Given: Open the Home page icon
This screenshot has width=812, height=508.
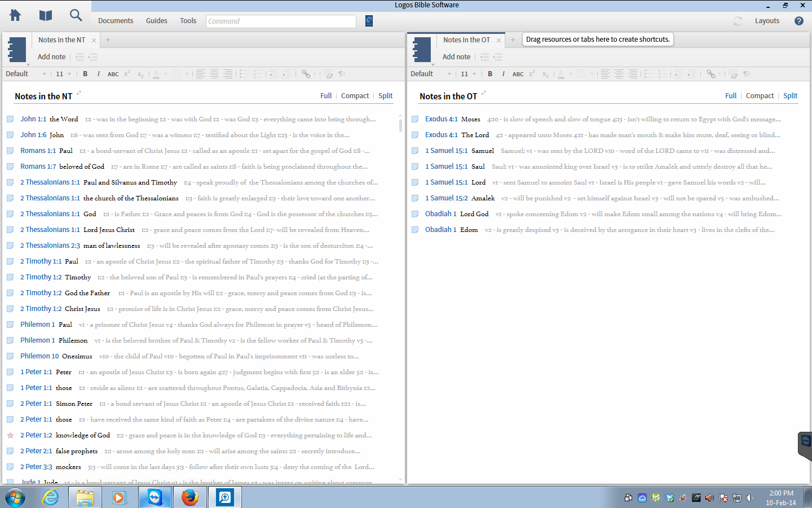Looking at the screenshot, I should 15,15.
